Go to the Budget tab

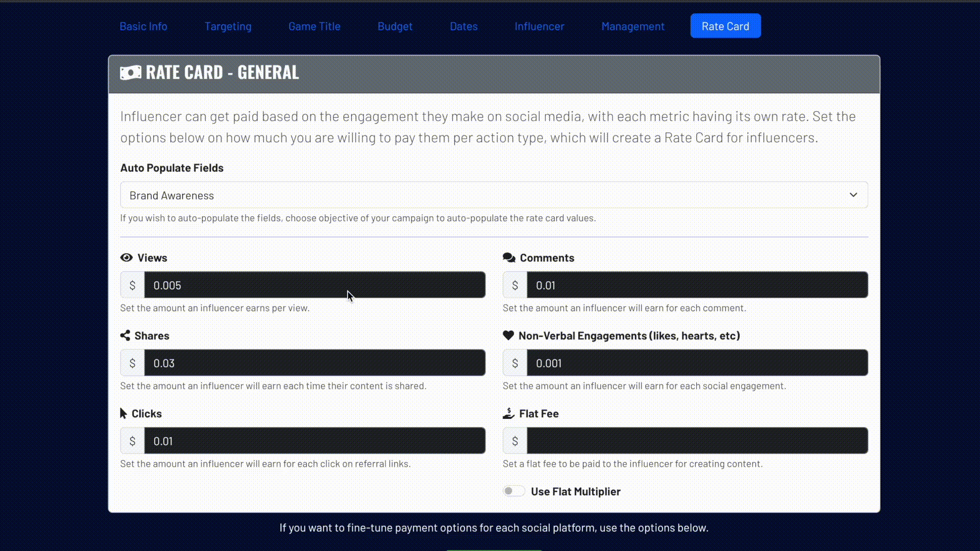pyautogui.click(x=395, y=27)
